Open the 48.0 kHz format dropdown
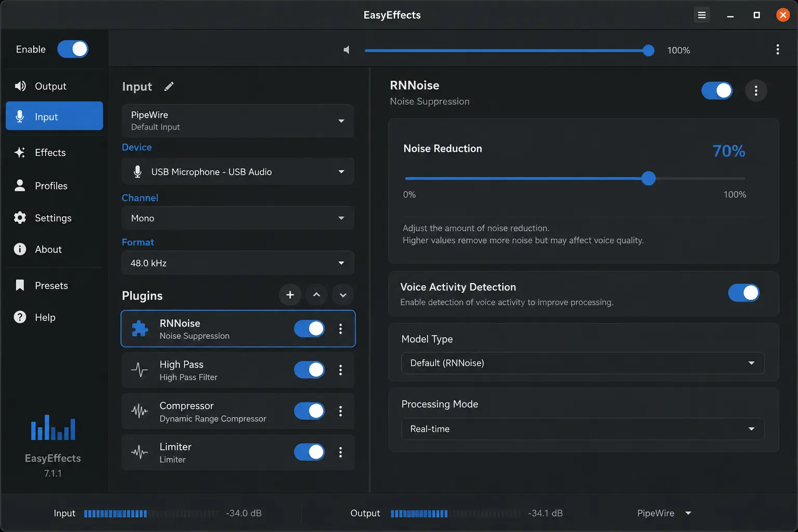The height and width of the screenshot is (532, 798). 238,263
